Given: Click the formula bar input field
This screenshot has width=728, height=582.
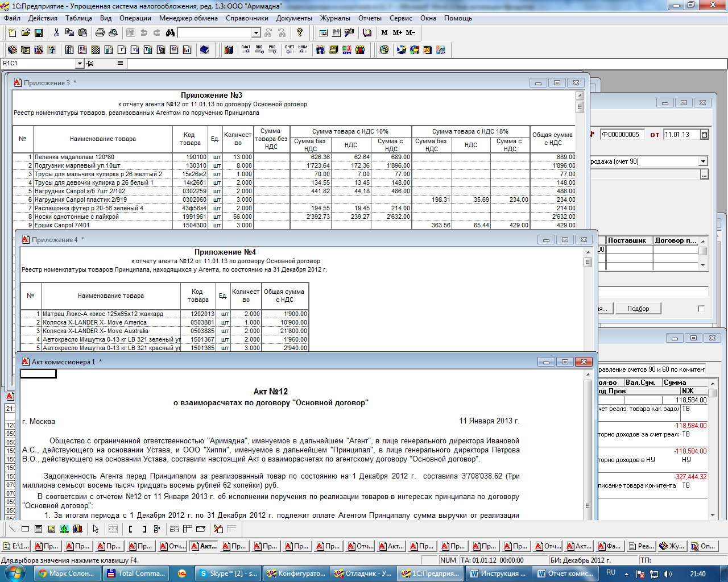Looking at the screenshot, I should pos(427,64).
